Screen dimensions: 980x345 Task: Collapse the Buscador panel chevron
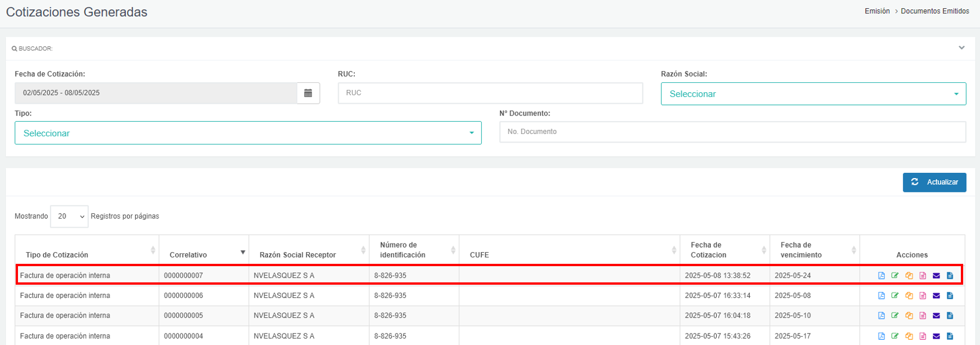(961, 48)
